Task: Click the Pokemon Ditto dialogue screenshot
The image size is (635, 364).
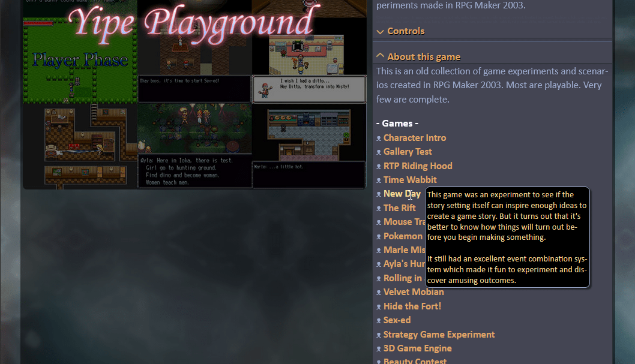Action: click(x=309, y=89)
